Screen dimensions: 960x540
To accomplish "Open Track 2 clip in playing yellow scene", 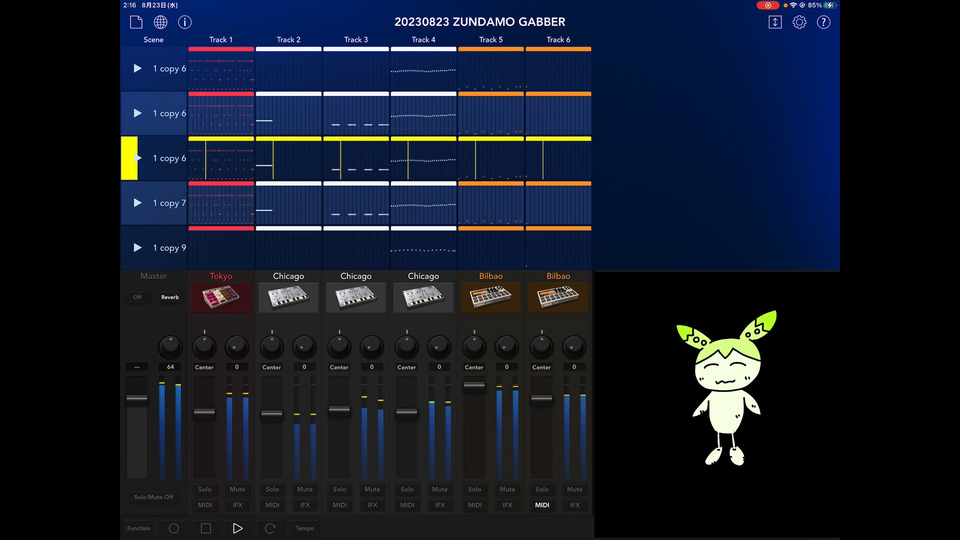I will pos(288,160).
